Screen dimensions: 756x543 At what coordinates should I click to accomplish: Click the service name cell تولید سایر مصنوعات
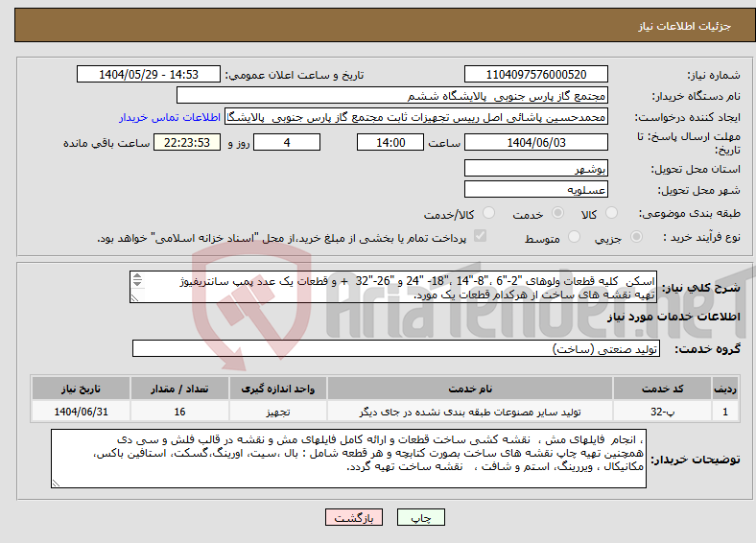pos(470,412)
